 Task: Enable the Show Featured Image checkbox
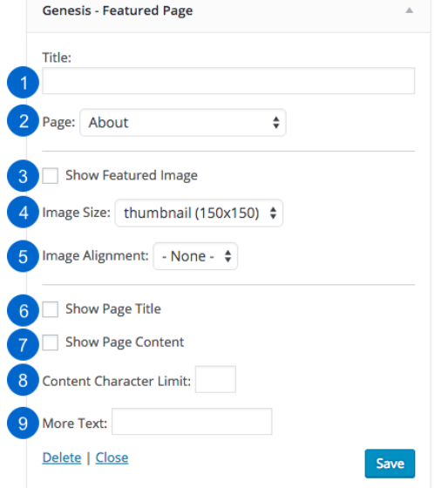click(51, 175)
